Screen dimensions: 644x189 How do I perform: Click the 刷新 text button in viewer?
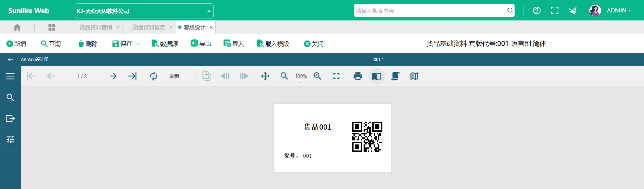click(x=174, y=76)
